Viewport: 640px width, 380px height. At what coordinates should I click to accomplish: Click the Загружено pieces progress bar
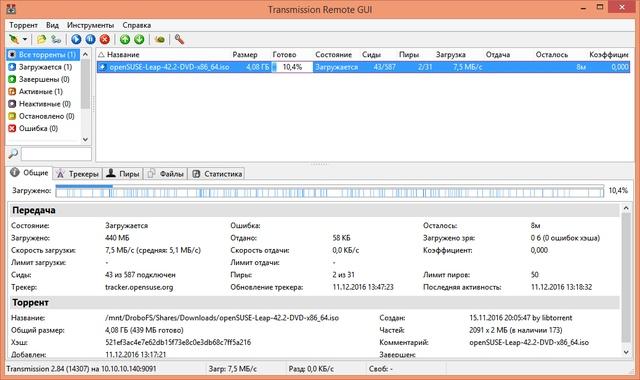coord(329,191)
